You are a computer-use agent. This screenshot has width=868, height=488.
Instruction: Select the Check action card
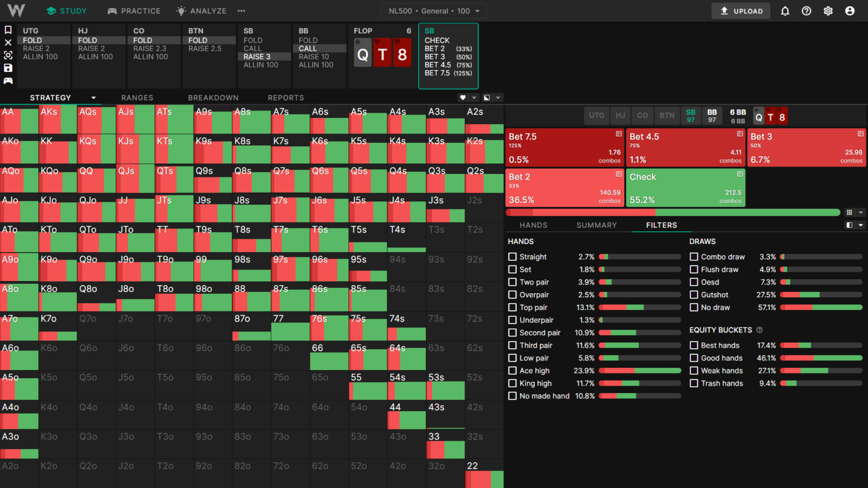pyautogui.click(x=685, y=188)
